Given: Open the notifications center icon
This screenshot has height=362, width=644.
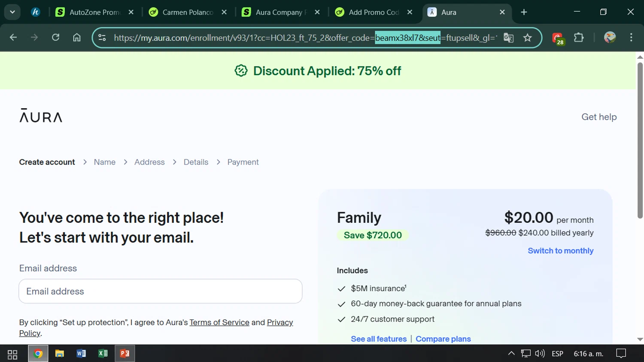Looking at the screenshot, I should click(x=621, y=354).
